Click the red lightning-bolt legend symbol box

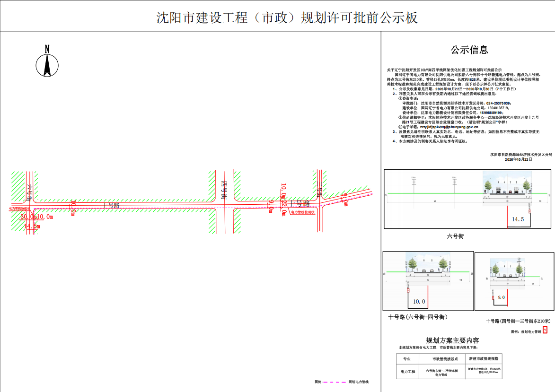click(545, 330)
